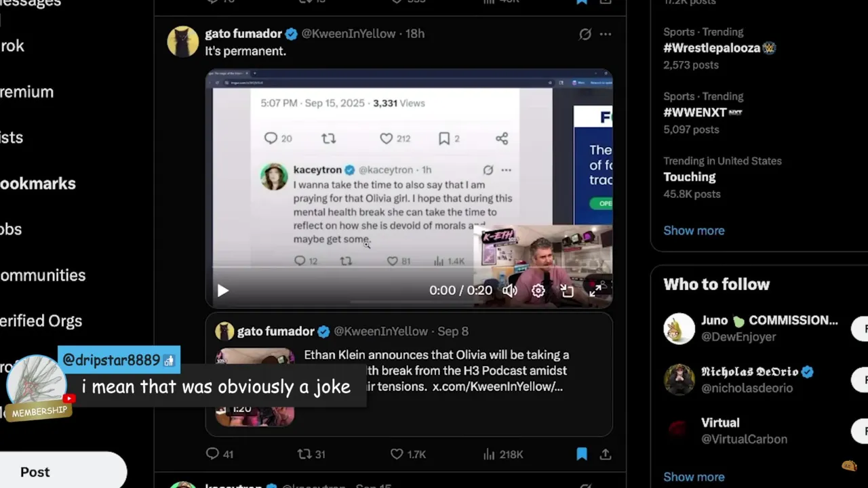Toggle bookmark on gato fumador post
Image resolution: width=868 pixels, height=488 pixels.
point(582,454)
